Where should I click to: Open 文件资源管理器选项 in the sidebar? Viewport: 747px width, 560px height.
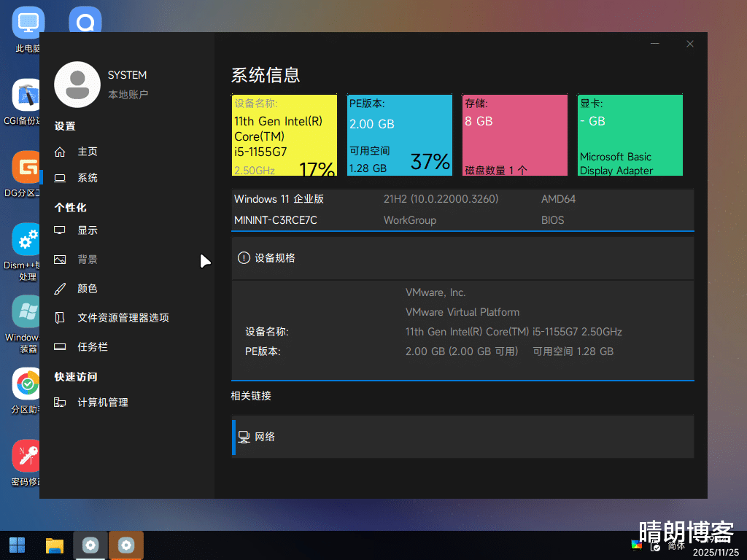pos(123,318)
